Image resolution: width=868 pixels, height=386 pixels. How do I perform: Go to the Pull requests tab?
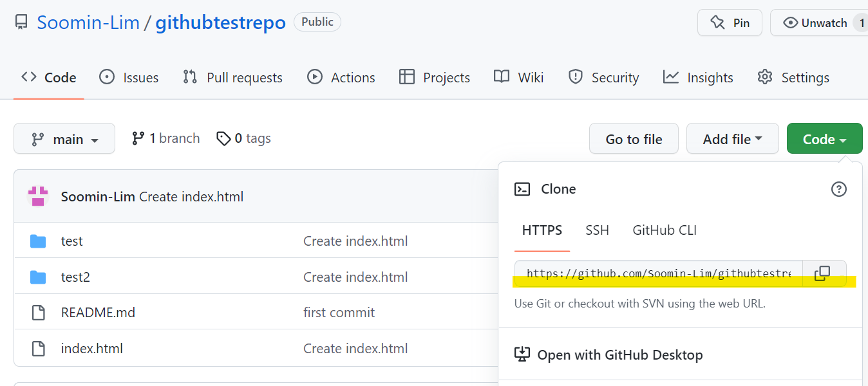(232, 77)
